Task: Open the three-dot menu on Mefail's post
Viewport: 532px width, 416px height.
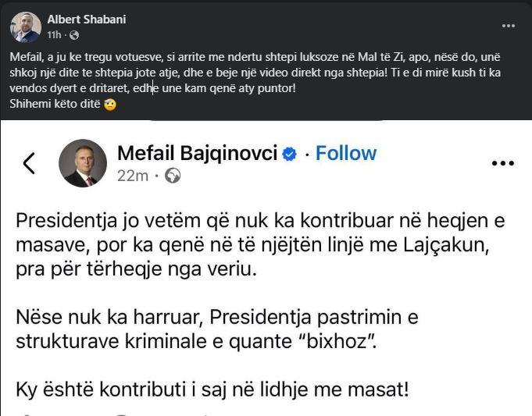Action: 503,163
